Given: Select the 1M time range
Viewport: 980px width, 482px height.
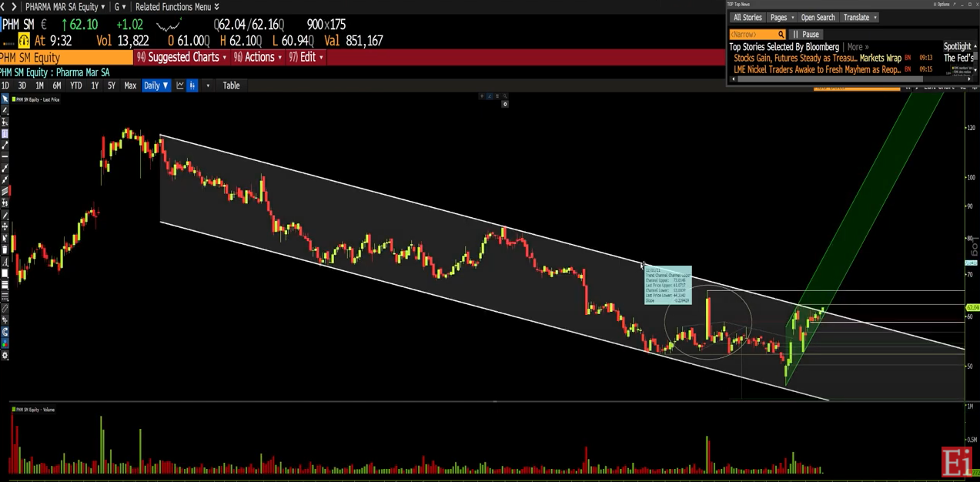Looking at the screenshot, I should click(x=39, y=85).
